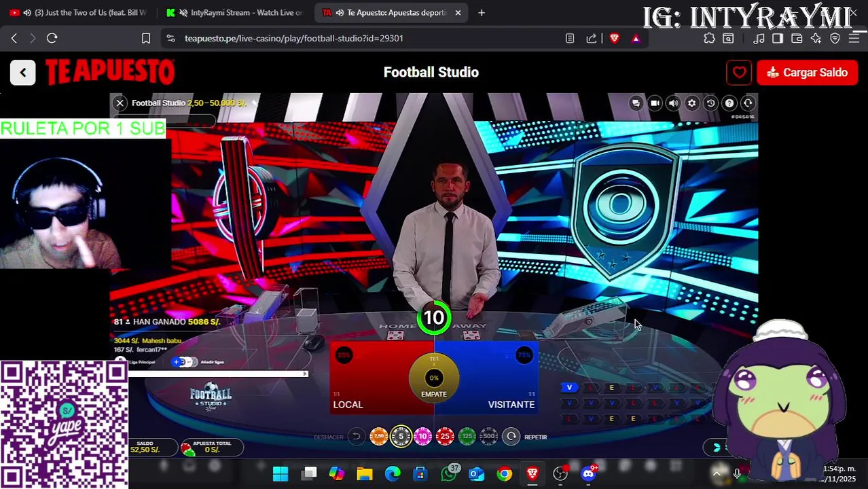
Task: Bookmark this page icon
Action: [145, 39]
